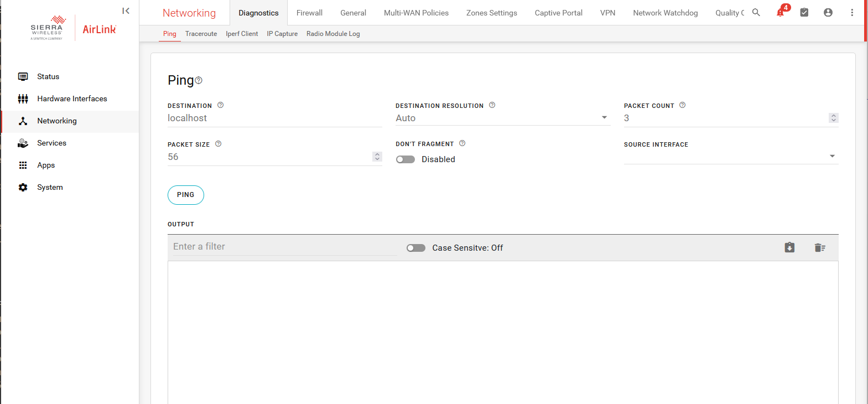
Task: Open alert notifications bell
Action: [781, 13]
